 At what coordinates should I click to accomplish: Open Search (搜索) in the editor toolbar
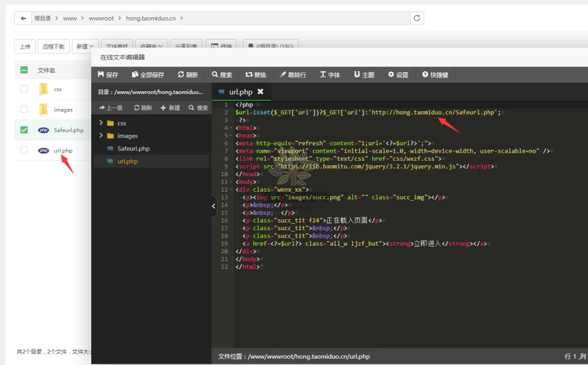pyautogui.click(x=222, y=75)
